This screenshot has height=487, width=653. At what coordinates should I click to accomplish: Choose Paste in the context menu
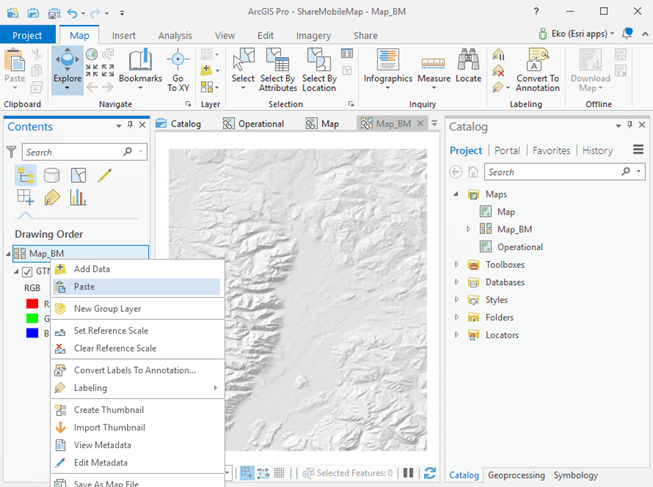[x=137, y=287]
